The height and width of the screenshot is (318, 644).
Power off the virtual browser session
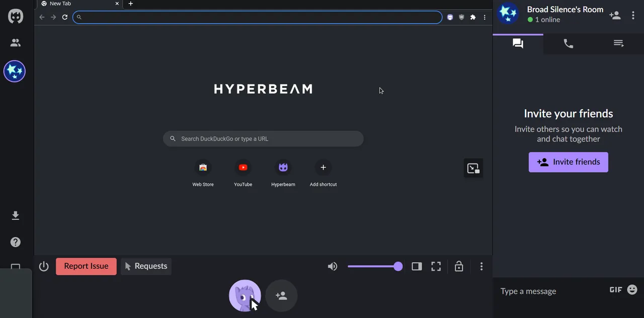[44, 266]
